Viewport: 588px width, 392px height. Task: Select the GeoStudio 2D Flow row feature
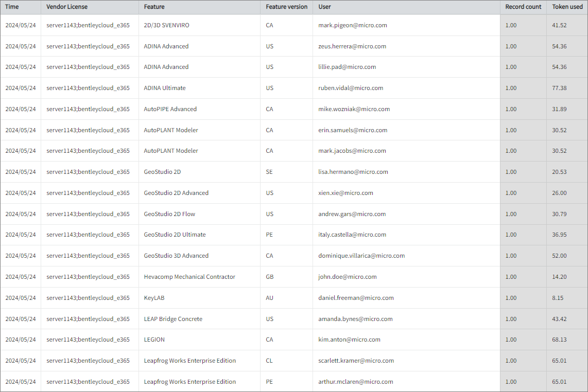(169, 214)
